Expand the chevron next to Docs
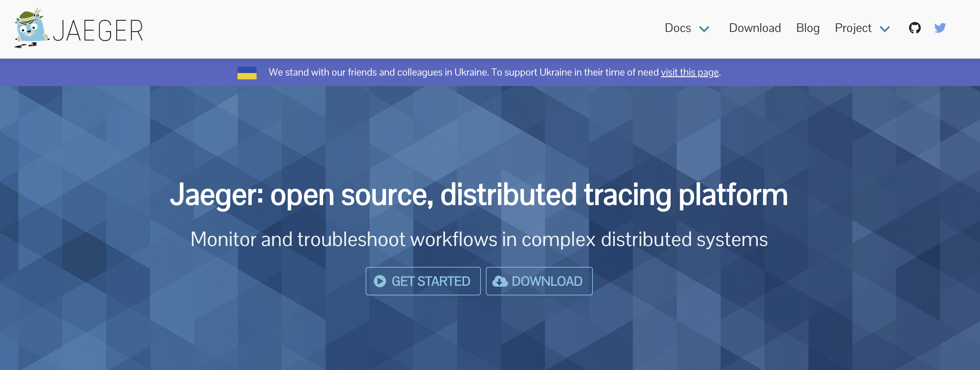 click(704, 29)
